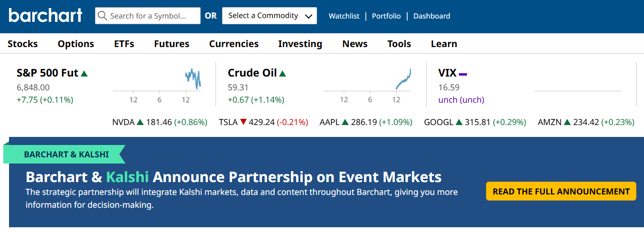Open the VIX quote link
This screenshot has width=644, height=232.
[x=448, y=73]
